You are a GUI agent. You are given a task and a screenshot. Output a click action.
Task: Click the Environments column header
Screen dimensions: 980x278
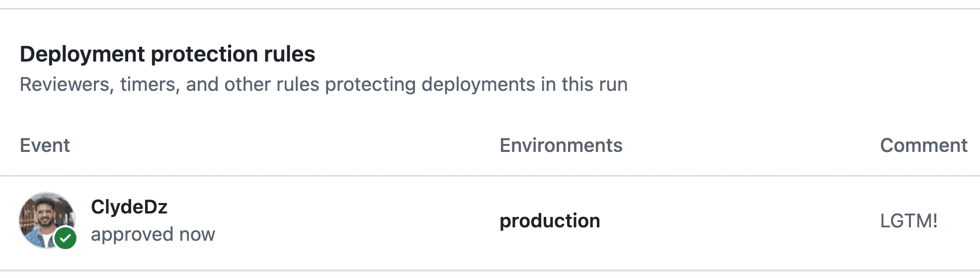pyautogui.click(x=561, y=145)
